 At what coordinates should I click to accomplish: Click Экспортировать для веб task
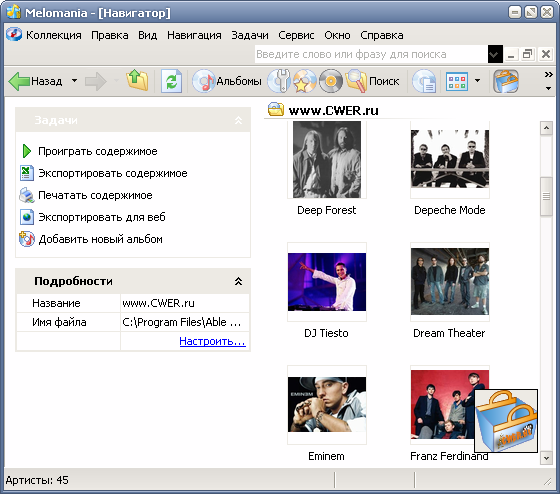coord(102,217)
